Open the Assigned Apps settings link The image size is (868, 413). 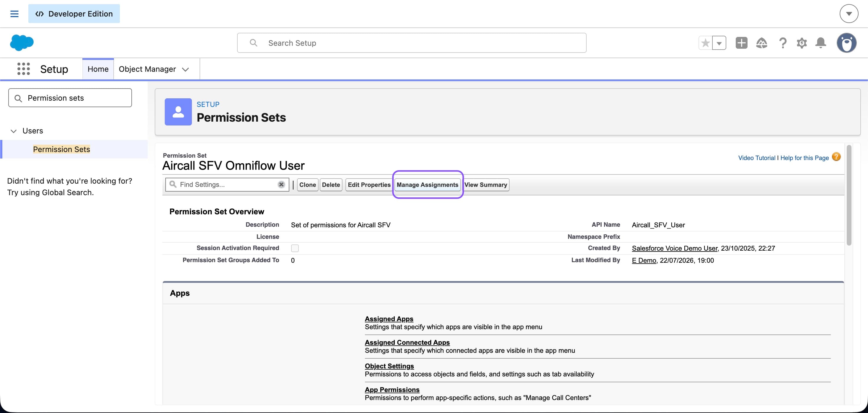tap(389, 319)
